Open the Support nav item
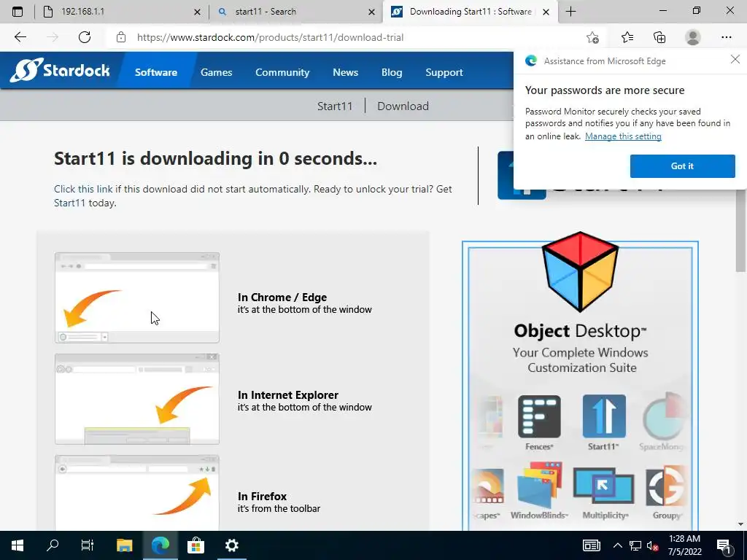Screen dimensions: 747x560 tap(444, 72)
